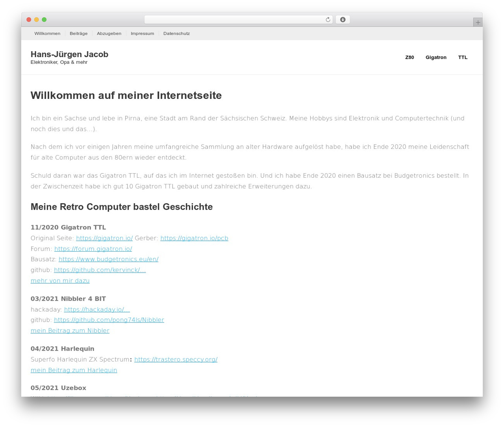Open the 'mehr von mir dazu' link

tap(60, 280)
